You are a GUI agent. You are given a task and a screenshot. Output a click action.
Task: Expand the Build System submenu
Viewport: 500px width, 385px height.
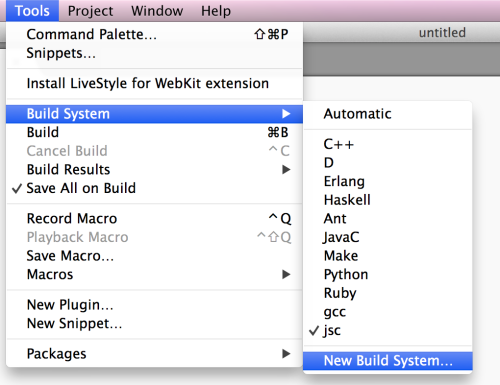154,114
